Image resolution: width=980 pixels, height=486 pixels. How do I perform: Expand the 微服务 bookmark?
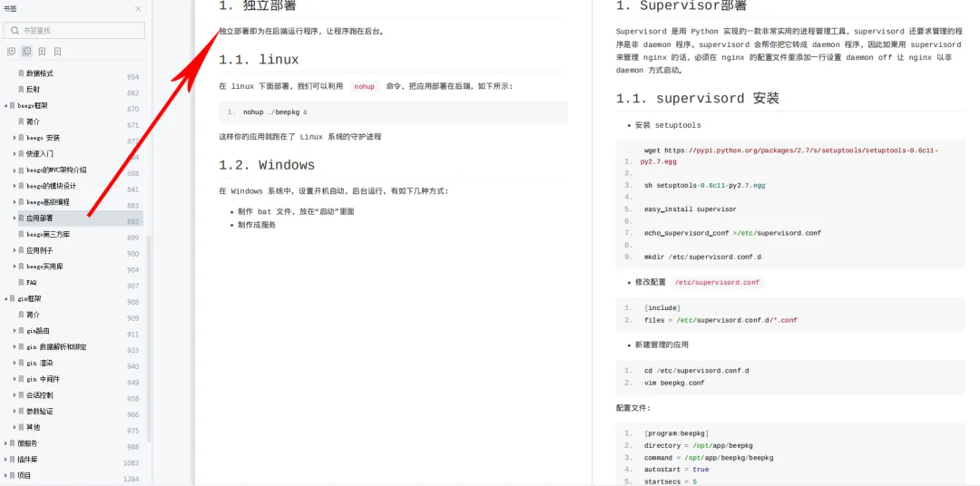tap(5, 443)
